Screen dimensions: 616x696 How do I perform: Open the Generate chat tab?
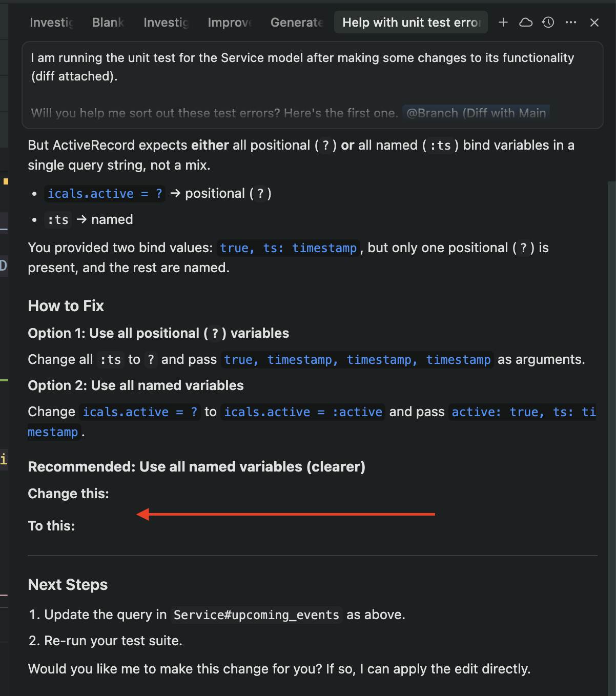(x=297, y=23)
